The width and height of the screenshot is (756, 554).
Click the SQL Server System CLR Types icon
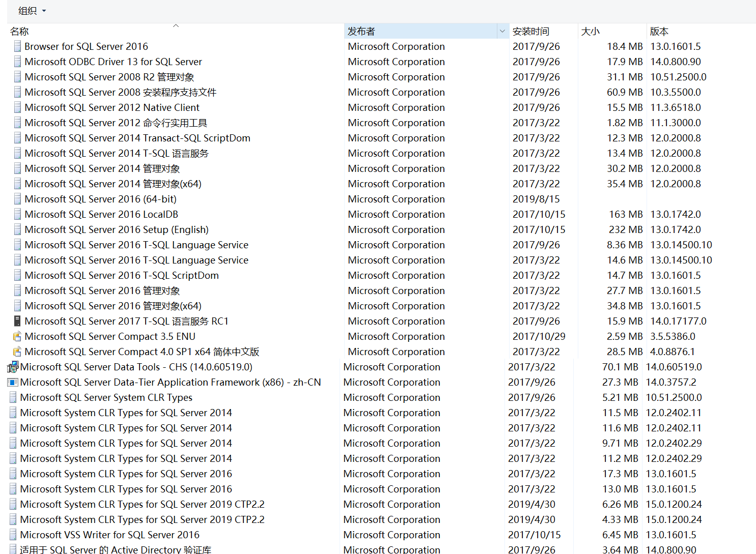click(x=13, y=397)
